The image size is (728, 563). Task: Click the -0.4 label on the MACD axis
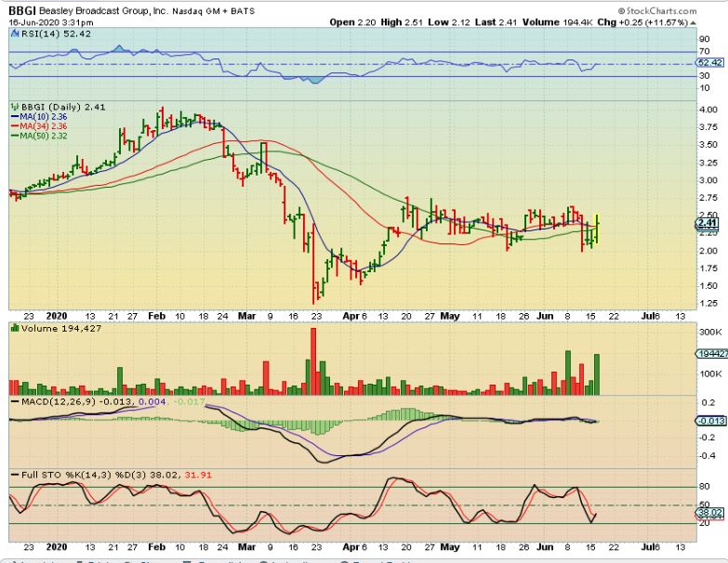(x=708, y=456)
